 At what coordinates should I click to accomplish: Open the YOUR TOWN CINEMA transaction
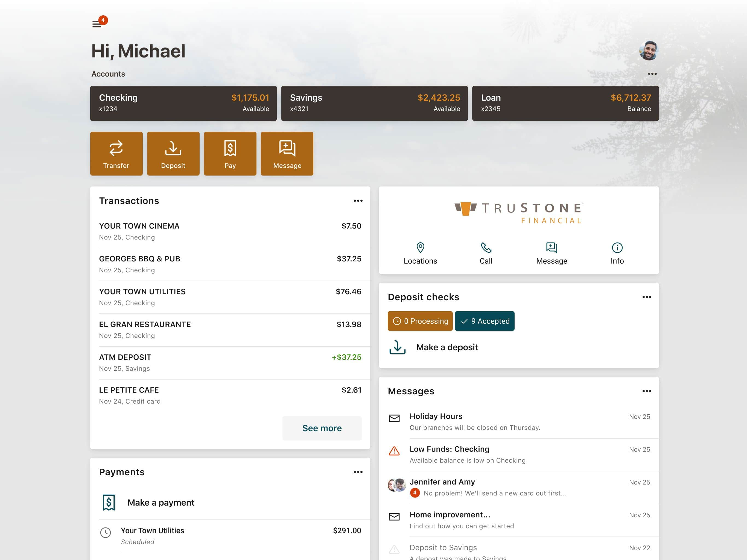(230, 231)
